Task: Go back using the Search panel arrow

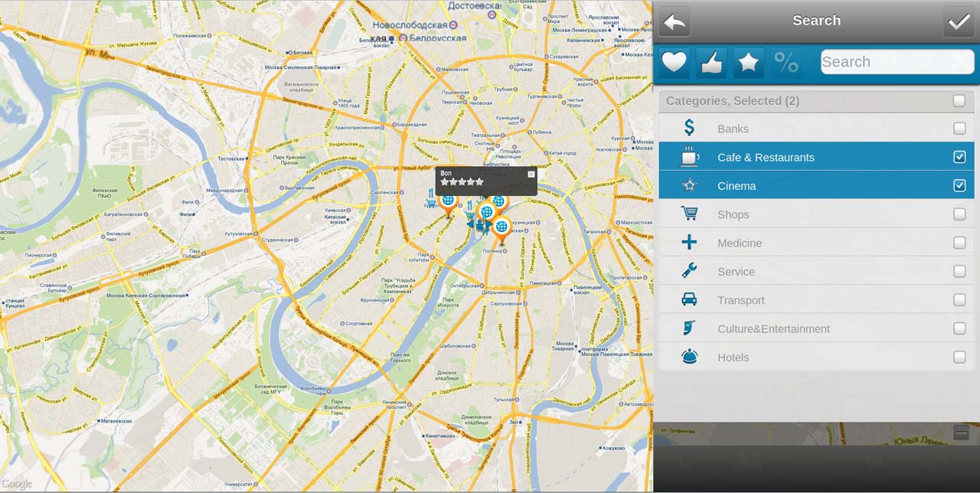Action: [675, 22]
